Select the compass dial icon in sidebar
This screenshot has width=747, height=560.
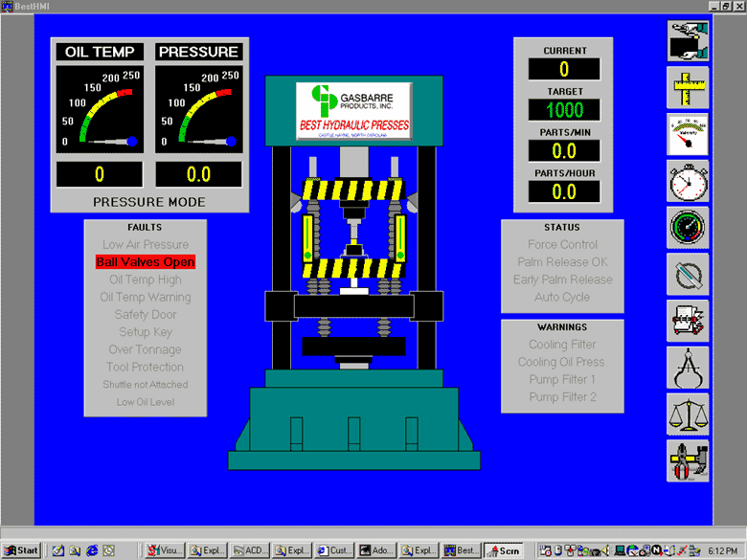688,275
